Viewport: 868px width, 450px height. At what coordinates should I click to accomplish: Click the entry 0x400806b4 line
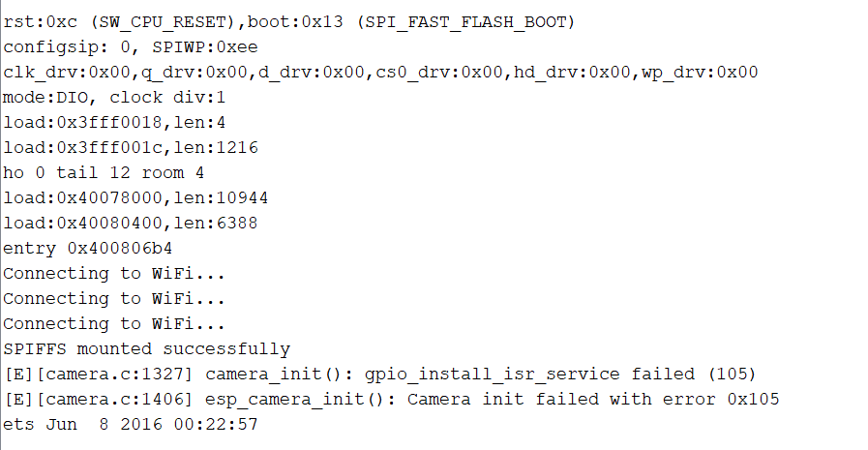pyautogui.click(x=87, y=248)
